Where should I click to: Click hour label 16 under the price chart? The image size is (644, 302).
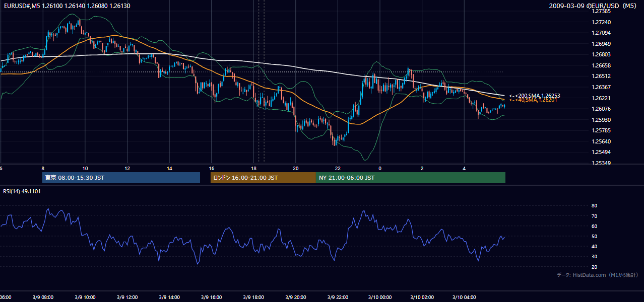[212, 168]
